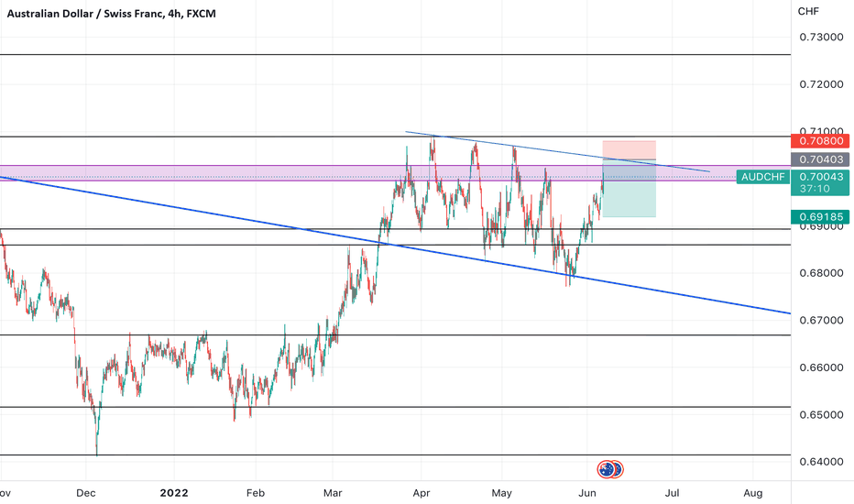Click the Jun label on time axis
This screenshot has width=854, height=504.
click(586, 493)
